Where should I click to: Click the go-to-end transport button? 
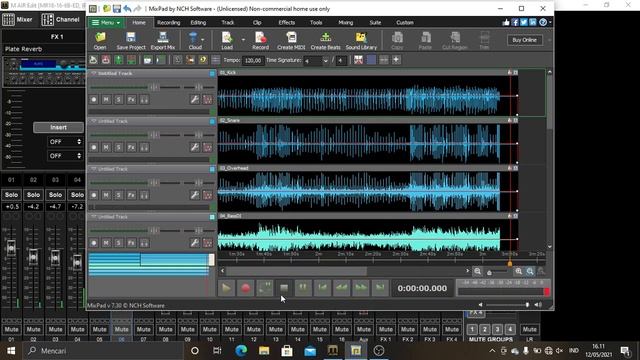click(380, 288)
